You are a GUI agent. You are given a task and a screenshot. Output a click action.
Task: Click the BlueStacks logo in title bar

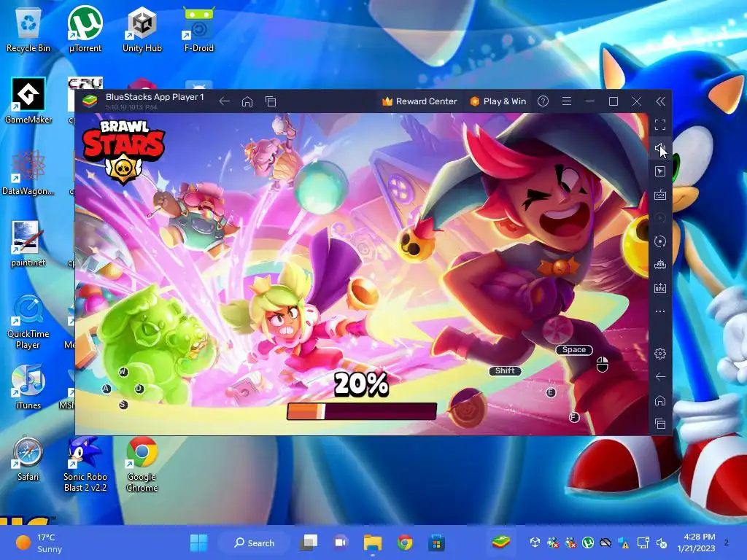(x=90, y=101)
